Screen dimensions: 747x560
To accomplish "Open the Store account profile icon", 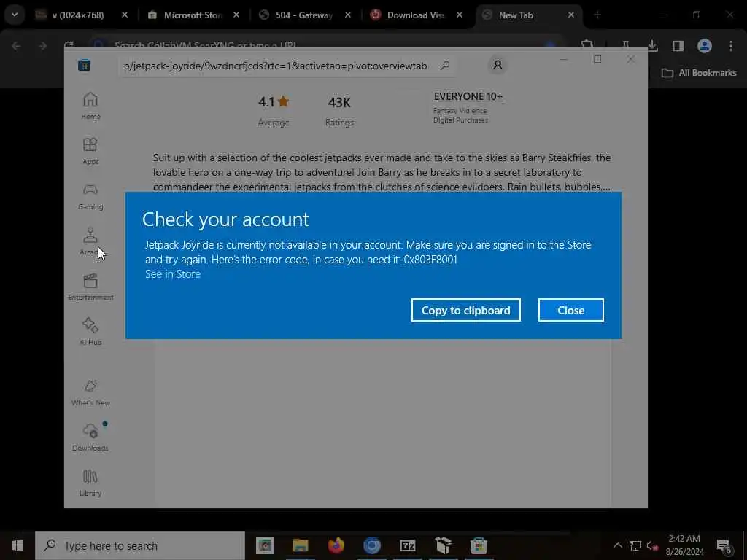I will coord(498,65).
